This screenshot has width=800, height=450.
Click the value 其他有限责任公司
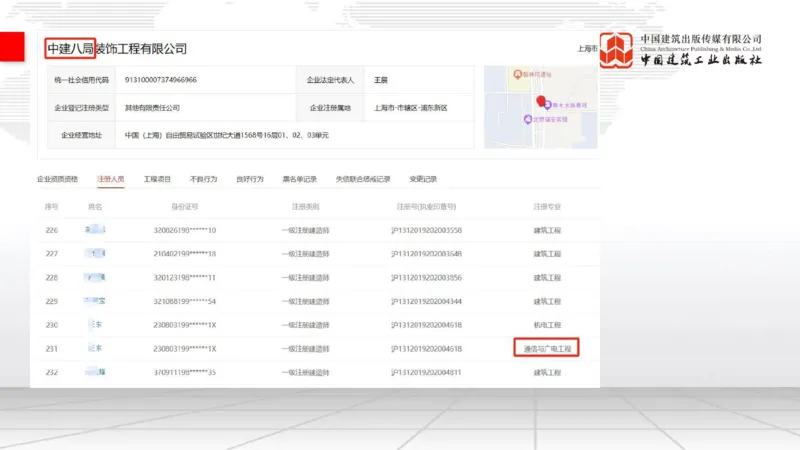click(x=152, y=108)
